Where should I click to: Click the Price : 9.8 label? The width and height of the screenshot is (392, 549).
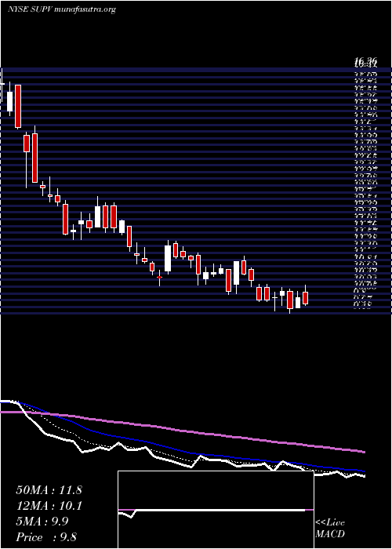[x=46, y=536]
